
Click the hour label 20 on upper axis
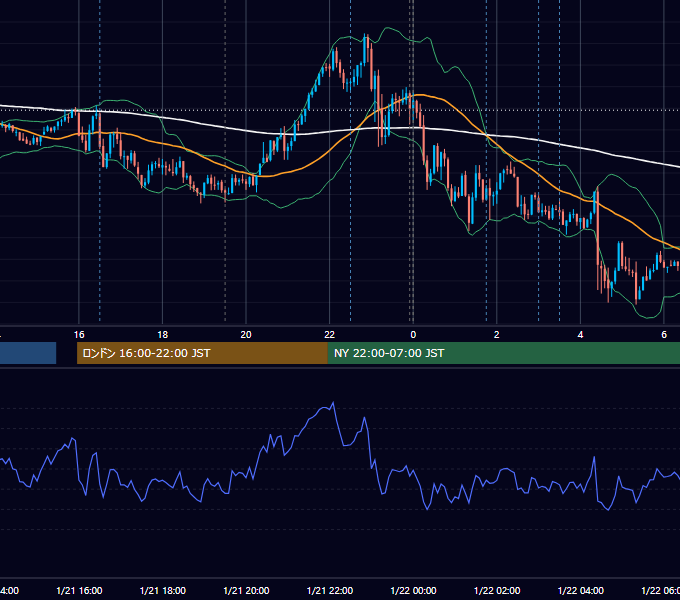246,335
